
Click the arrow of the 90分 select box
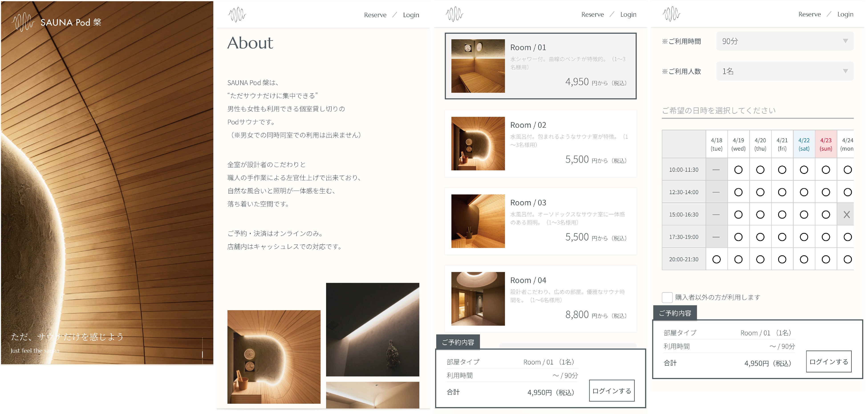(x=845, y=41)
